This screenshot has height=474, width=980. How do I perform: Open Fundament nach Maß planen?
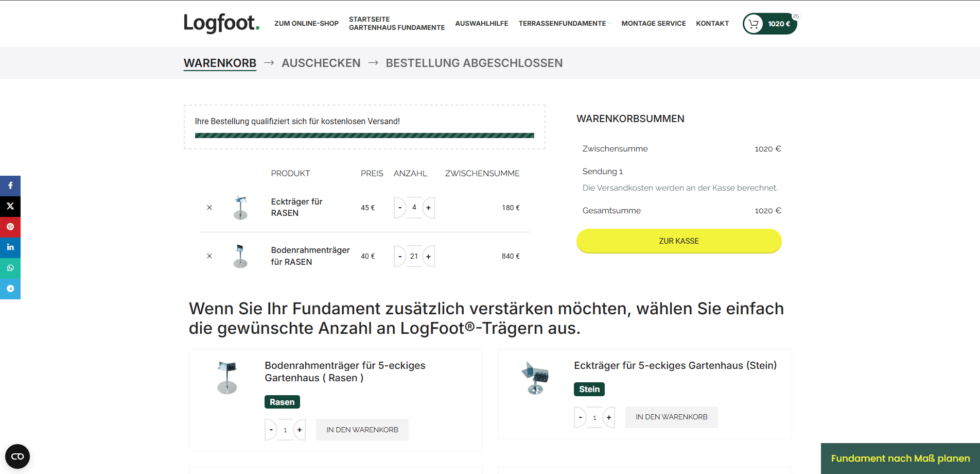900,459
